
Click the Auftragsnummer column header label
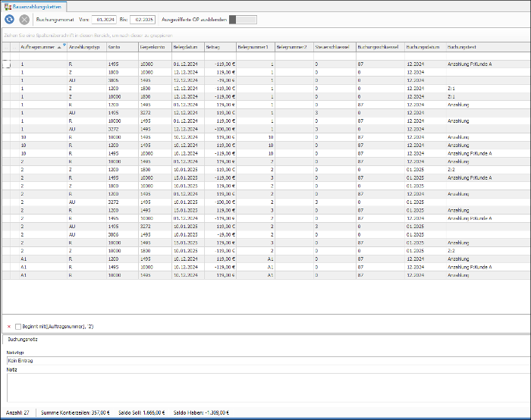(38, 47)
